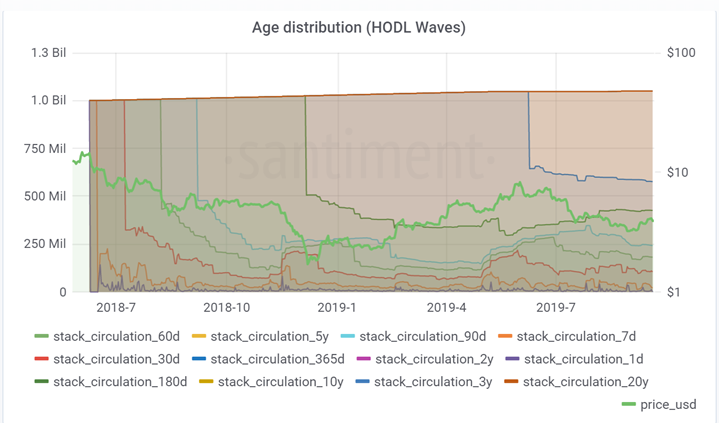
Task: Click the dark green stack_circulation_180d swatch
Action: (40, 381)
